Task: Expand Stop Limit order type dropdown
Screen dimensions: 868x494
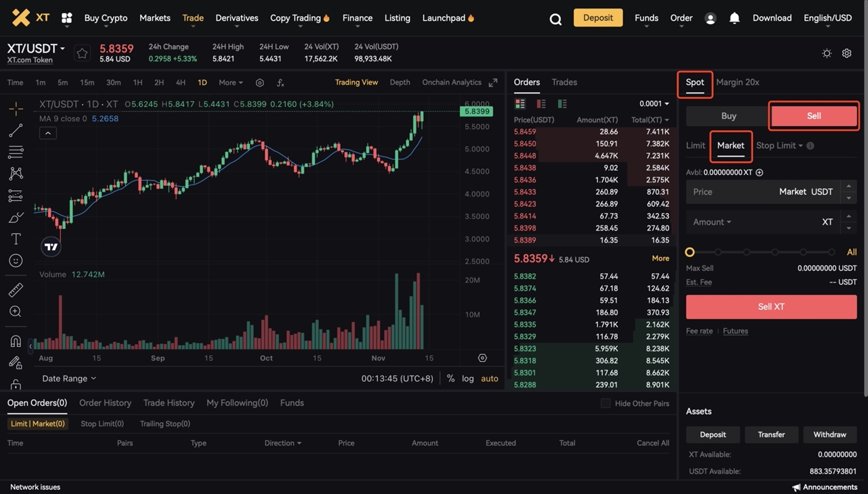Action: 779,145
